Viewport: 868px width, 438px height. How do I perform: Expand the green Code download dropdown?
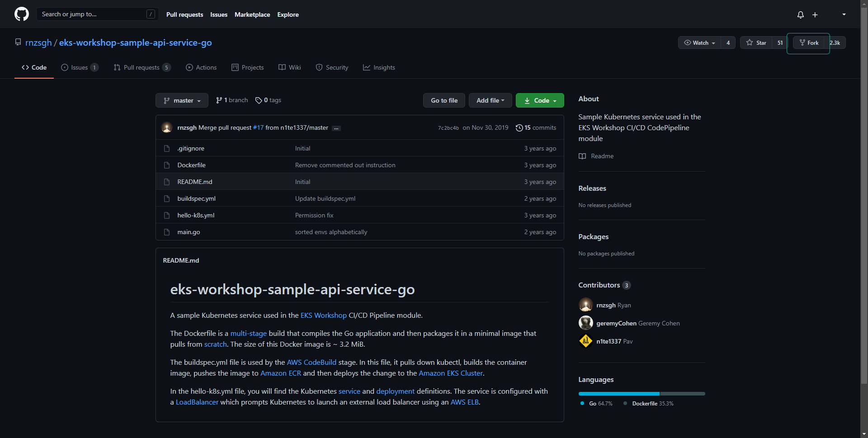pos(540,100)
